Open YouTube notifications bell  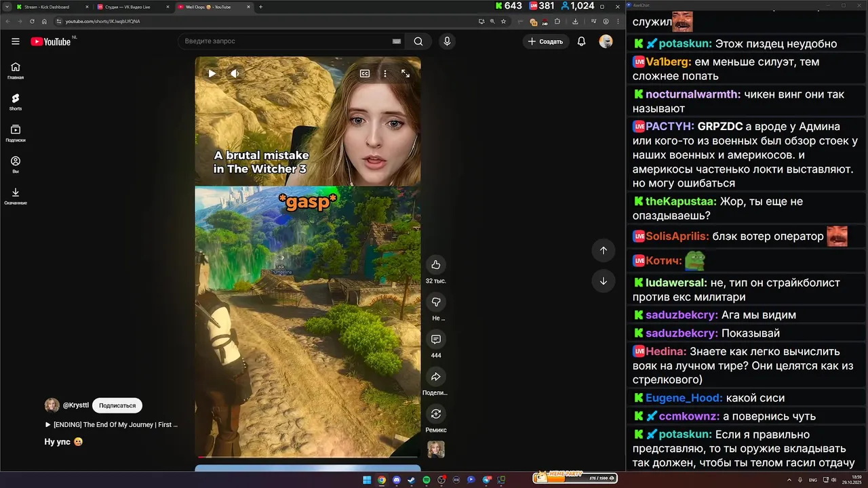pyautogui.click(x=581, y=41)
